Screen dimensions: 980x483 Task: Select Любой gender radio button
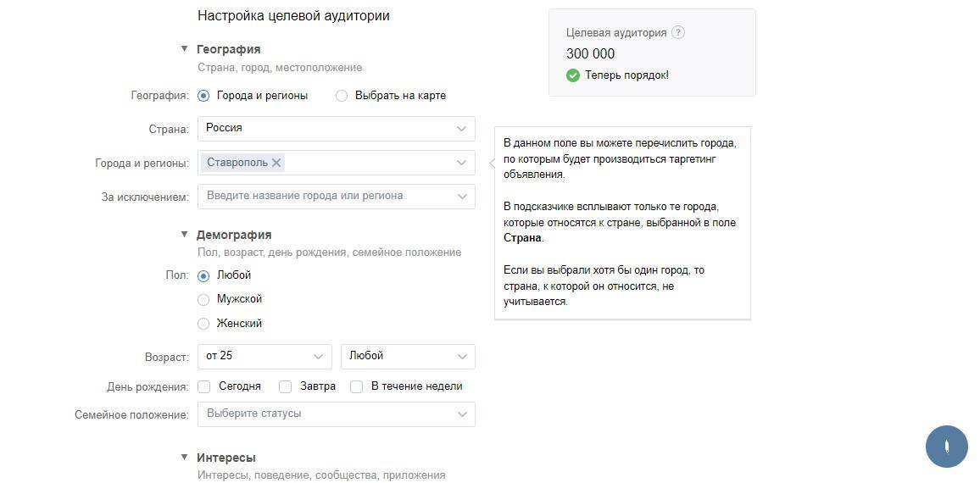[x=203, y=275]
